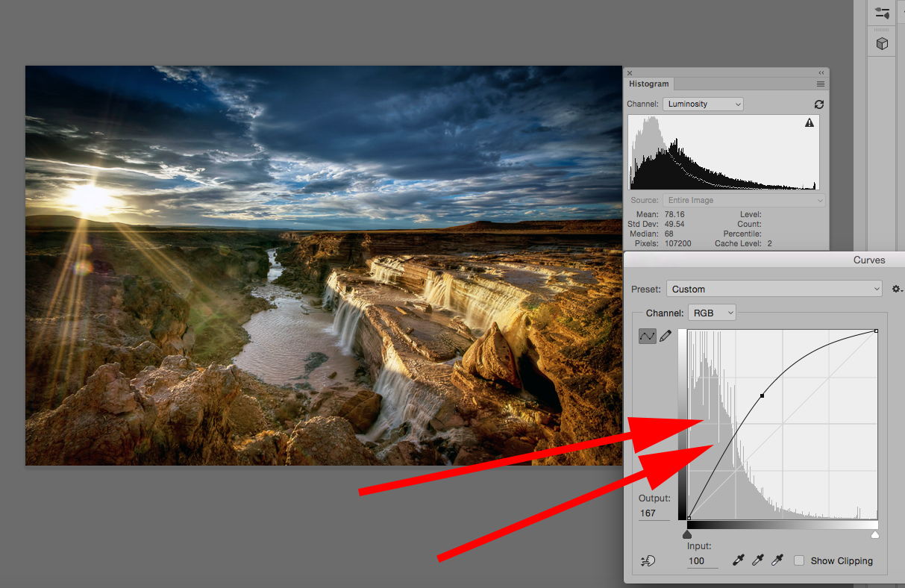Select the midtone control point on curve
The image size is (905, 588).
(762, 395)
